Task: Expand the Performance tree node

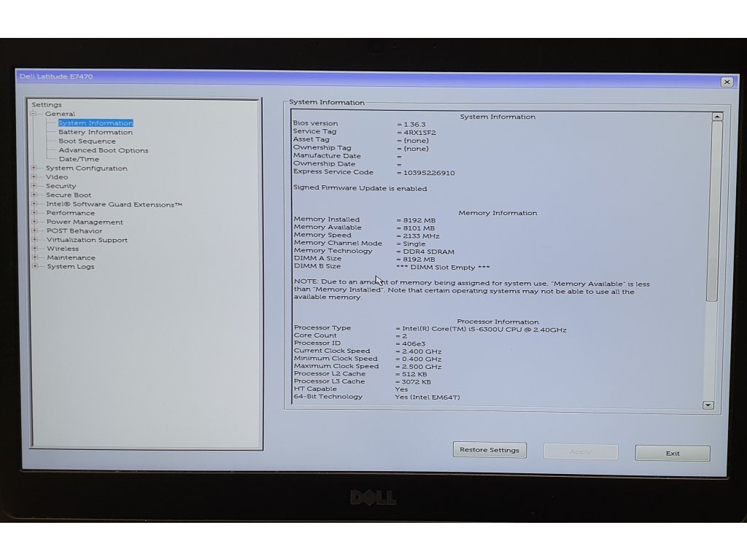Action: pyautogui.click(x=34, y=212)
